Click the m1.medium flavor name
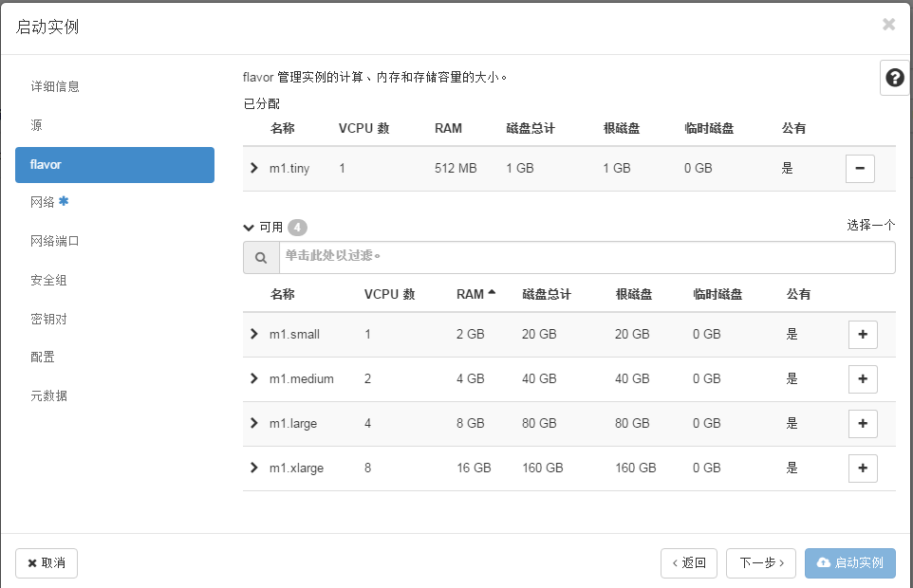 (x=302, y=379)
